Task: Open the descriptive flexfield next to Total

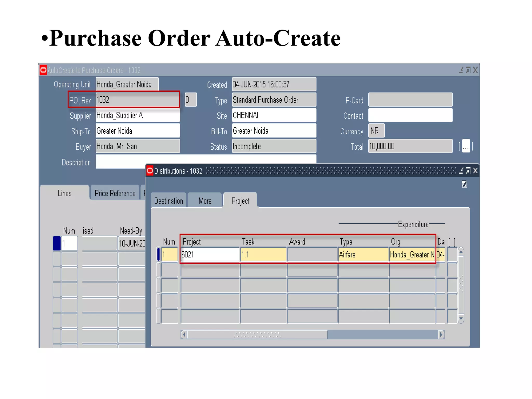Action: pyautogui.click(x=466, y=146)
